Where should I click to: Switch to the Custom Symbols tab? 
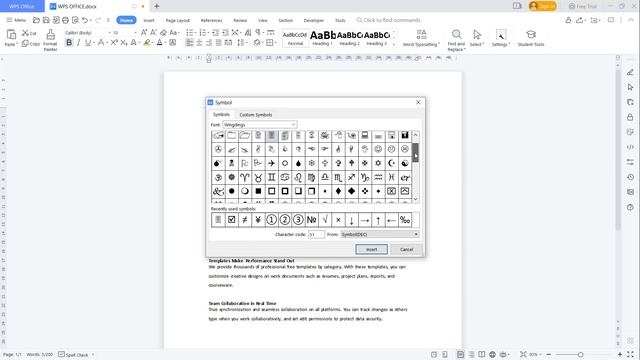[256, 115]
